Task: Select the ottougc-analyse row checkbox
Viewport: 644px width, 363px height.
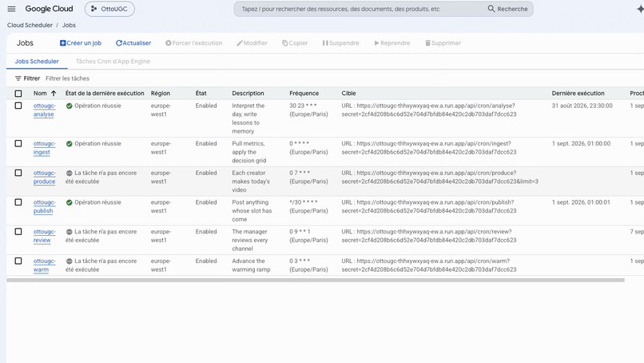Action: 18,106
